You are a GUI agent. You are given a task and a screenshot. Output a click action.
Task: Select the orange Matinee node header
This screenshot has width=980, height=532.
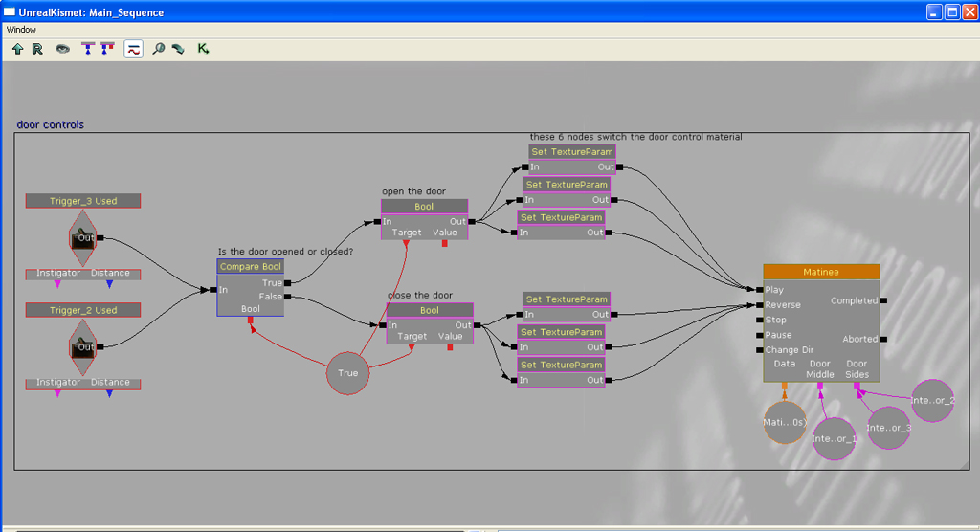(x=821, y=272)
